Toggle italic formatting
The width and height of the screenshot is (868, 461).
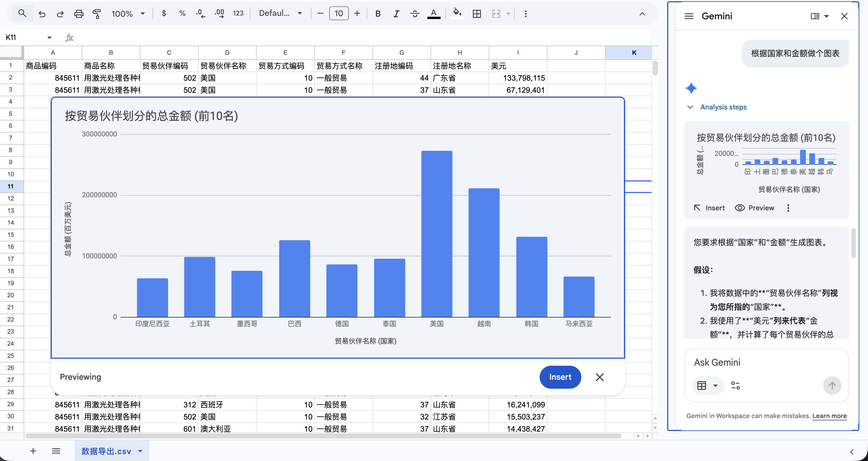pos(396,14)
